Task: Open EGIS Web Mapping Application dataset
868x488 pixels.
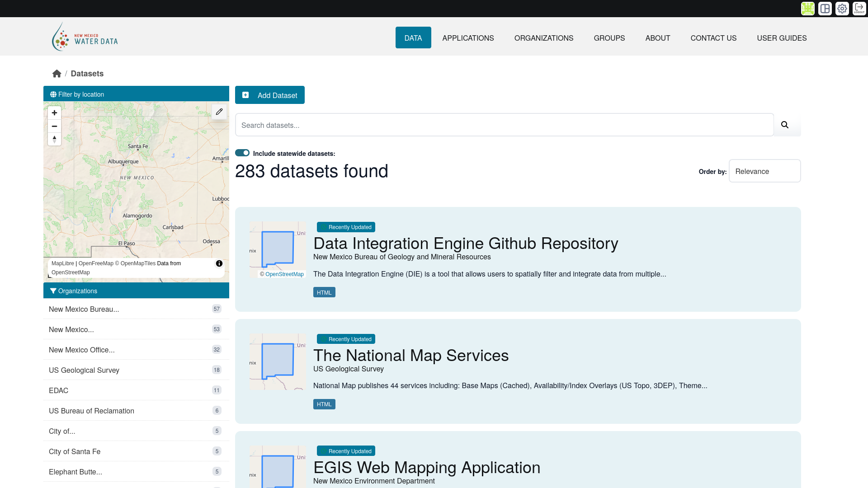Action: click(x=427, y=468)
